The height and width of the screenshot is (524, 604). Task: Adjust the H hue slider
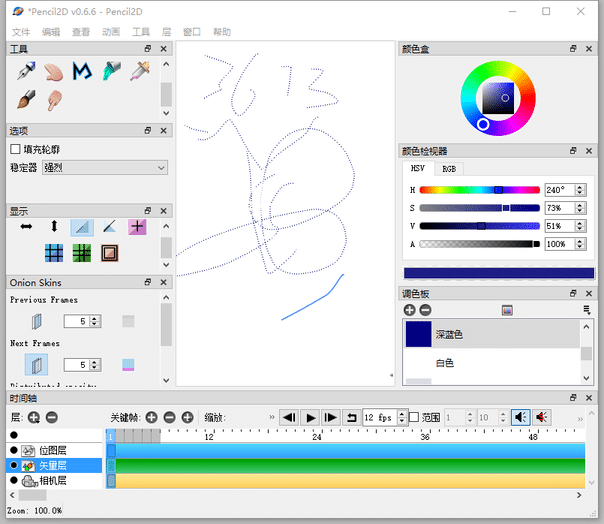pyautogui.click(x=480, y=190)
